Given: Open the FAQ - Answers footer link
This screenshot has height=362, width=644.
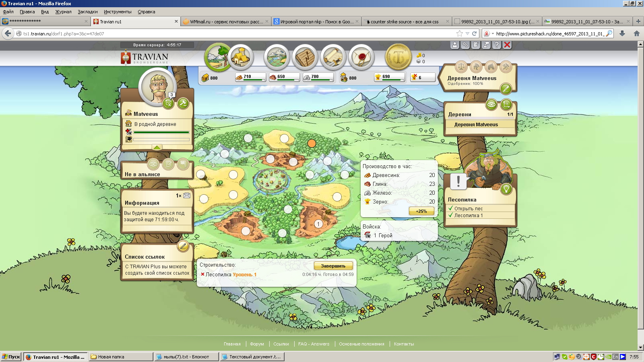Looking at the screenshot, I should [314, 344].
